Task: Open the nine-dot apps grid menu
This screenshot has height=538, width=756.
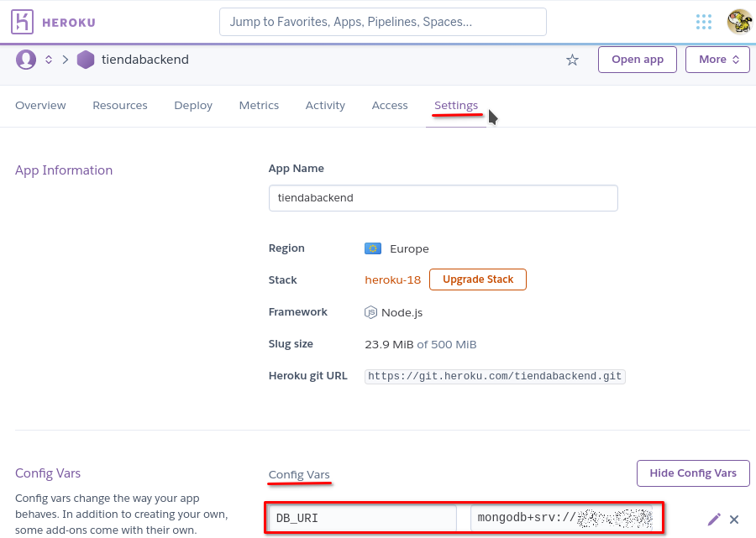Action: click(703, 22)
